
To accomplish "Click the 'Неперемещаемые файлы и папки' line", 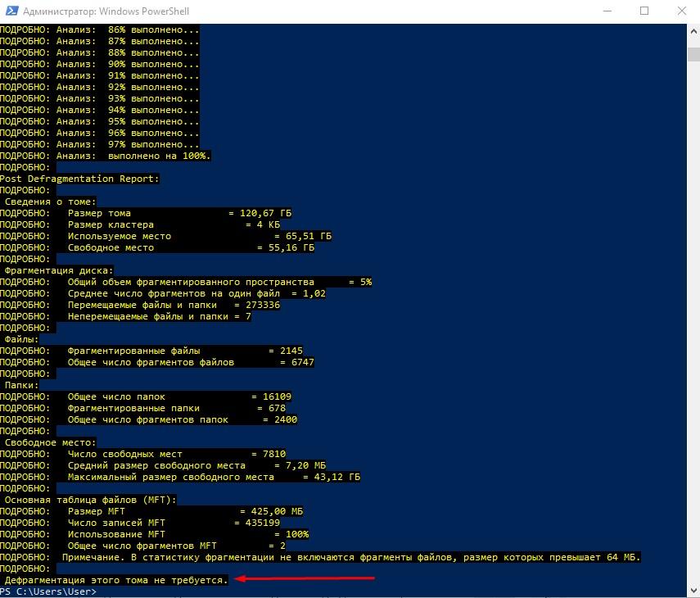I will tap(126, 317).
